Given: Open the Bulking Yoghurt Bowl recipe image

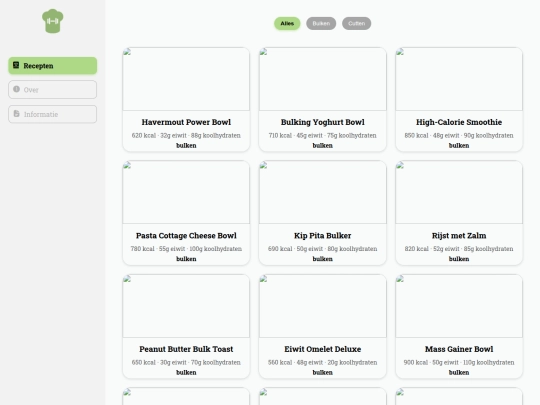Looking at the screenshot, I should click(x=322, y=79).
